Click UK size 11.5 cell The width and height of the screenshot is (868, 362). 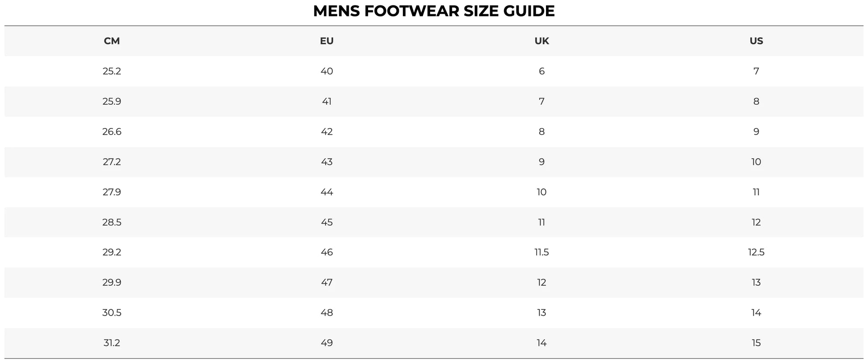click(541, 252)
